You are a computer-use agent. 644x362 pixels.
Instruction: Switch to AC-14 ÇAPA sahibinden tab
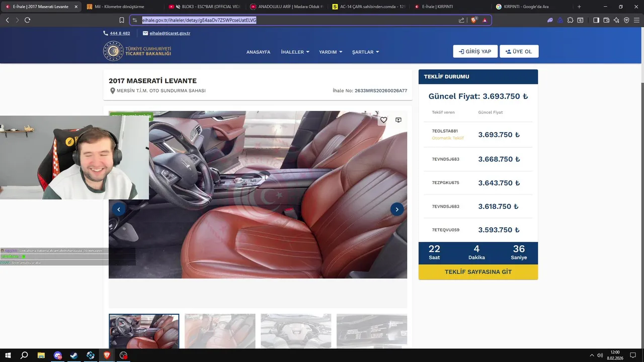click(368, 7)
